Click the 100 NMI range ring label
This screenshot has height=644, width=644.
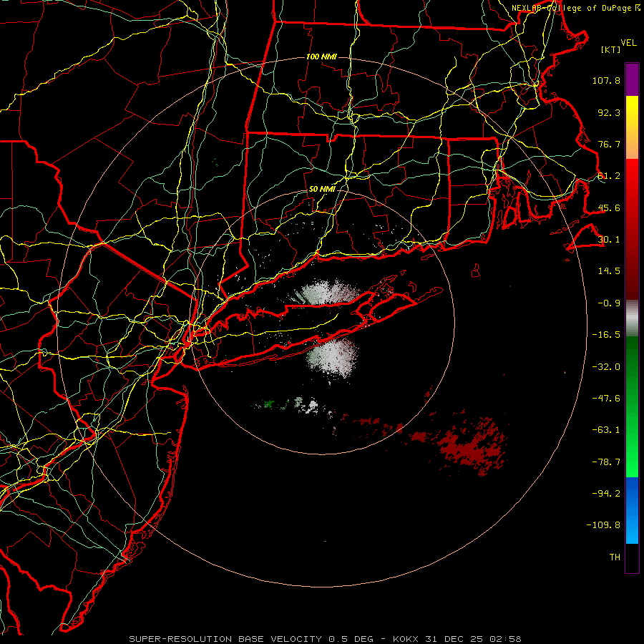321,57
